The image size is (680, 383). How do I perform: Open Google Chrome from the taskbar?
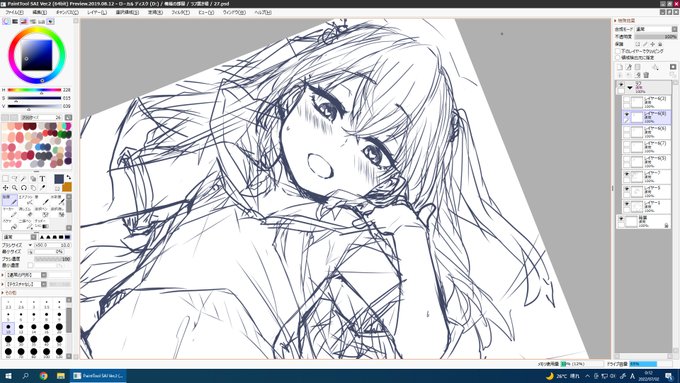[x=43, y=376]
